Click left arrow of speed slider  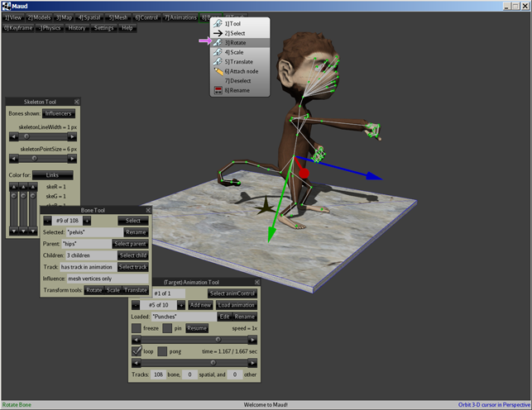click(137, 340)
